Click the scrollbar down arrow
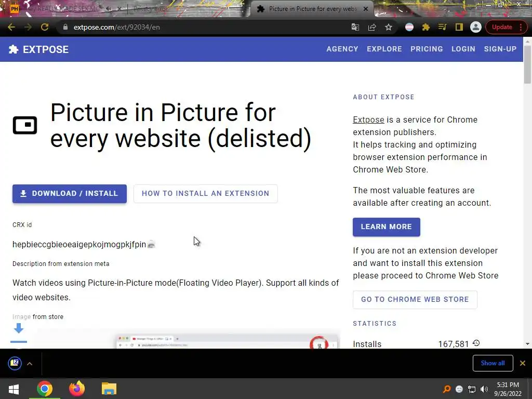532x399 pixels. point(527,344)
